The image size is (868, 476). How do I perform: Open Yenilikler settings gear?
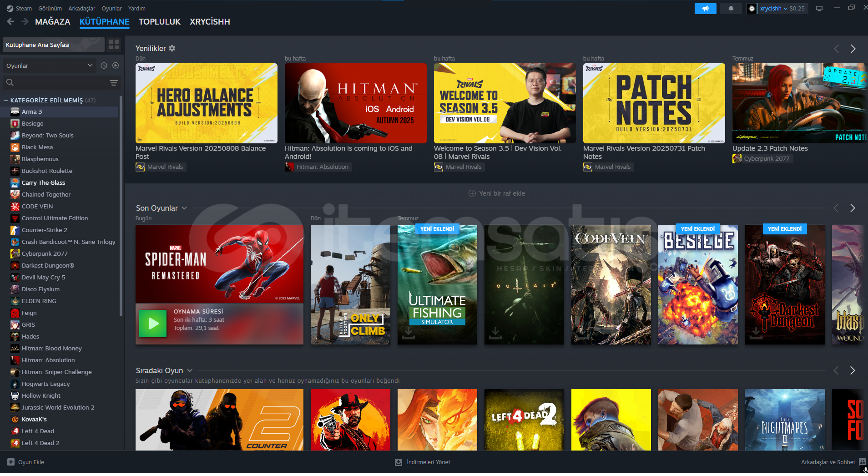(x=172, y=48)
